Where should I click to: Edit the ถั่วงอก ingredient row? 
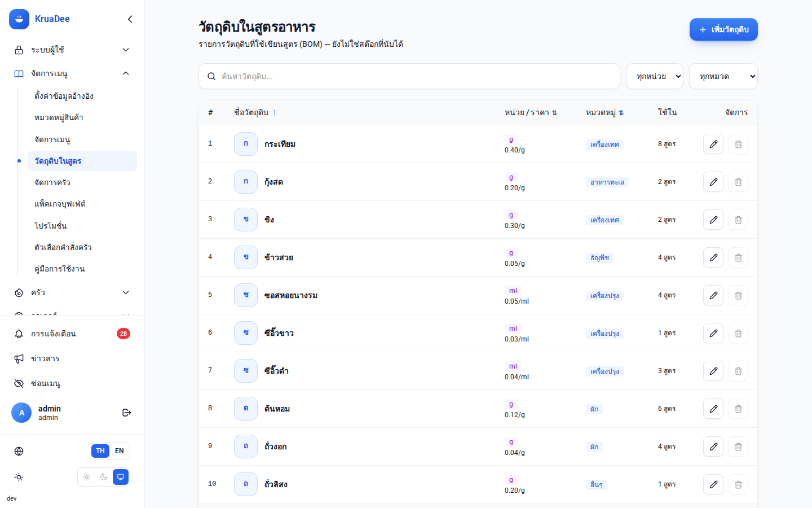713,446
